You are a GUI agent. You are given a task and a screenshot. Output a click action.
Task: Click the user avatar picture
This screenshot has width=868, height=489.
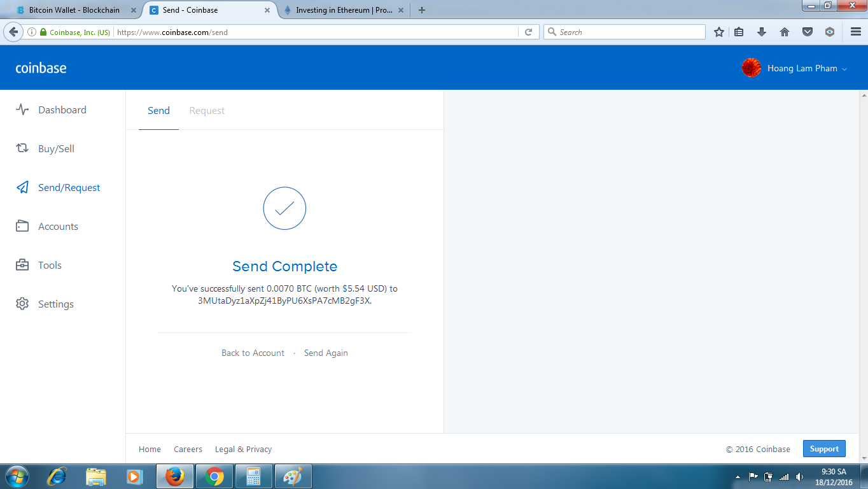[x=752, y=68]
